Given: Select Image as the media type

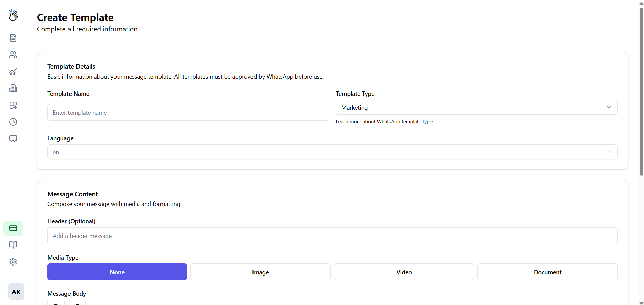Looking at the screenshot, I should point(260,272).
